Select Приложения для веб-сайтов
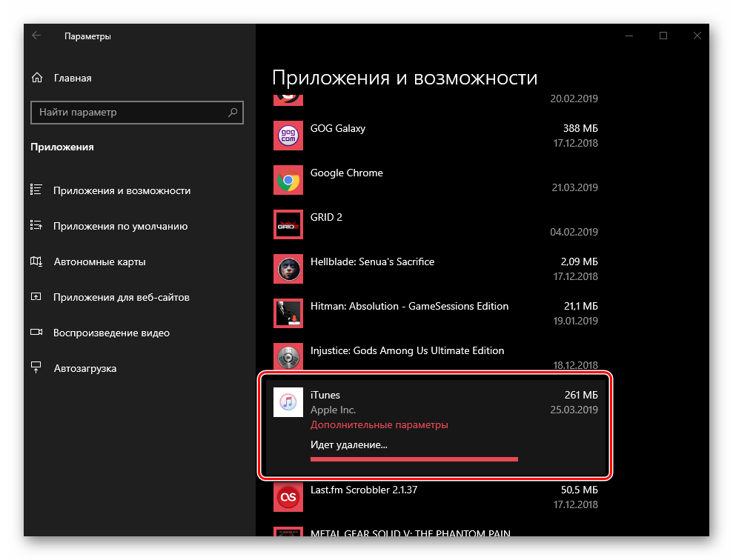 coord(121,297)
